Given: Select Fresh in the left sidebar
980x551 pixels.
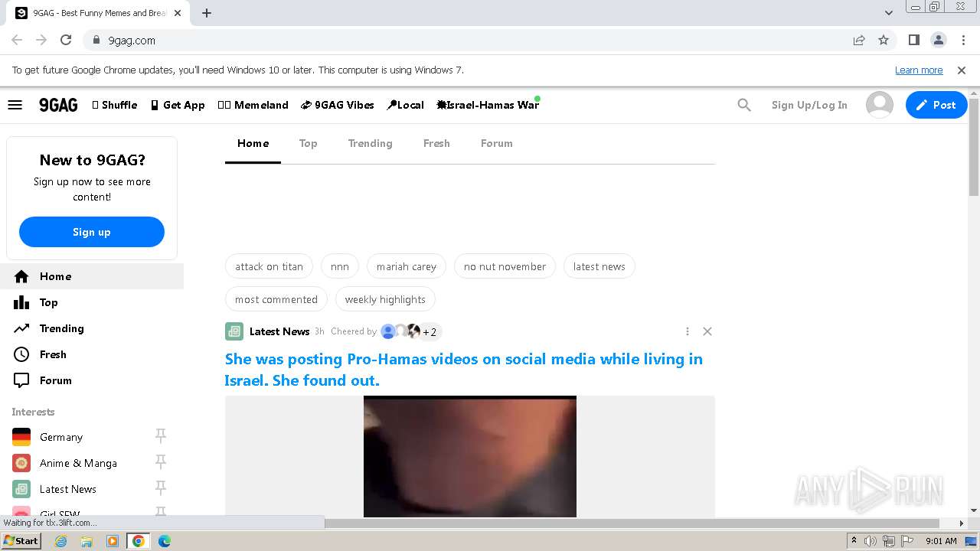Looking at the screenshot, I should tap(92, 354).
